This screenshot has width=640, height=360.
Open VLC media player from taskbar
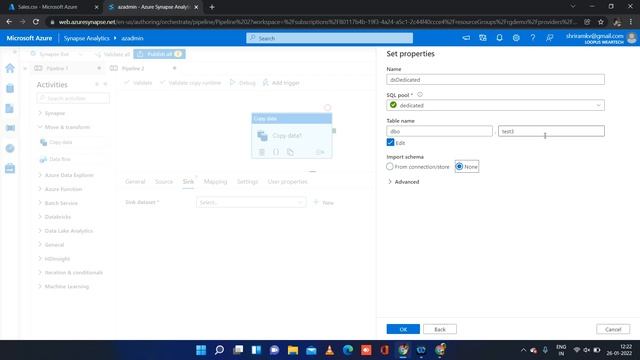click(x=329, y=350)
